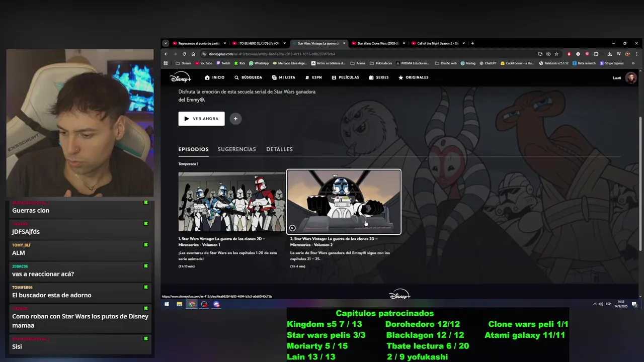Open the YouTube bookmark
This screenshot has height=362, width=644.
coord(204,63)
